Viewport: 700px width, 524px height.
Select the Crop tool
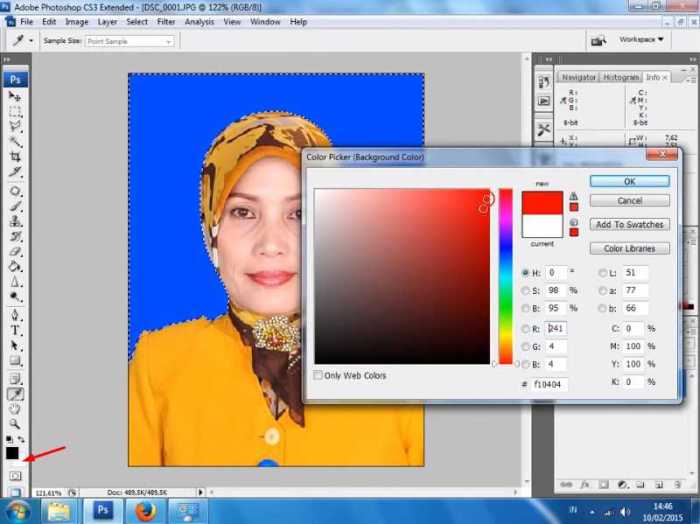pyautogui.click(x=15, y=157)
